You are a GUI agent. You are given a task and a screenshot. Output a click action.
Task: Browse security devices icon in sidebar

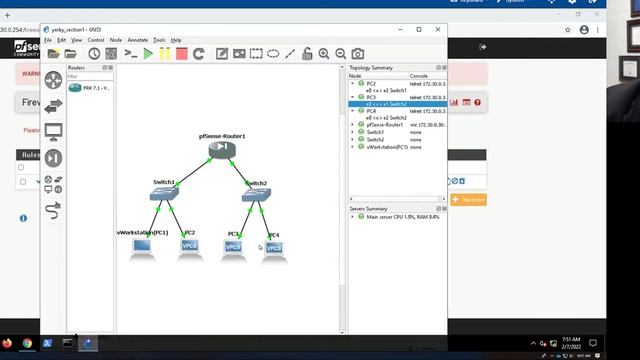click(53, 158)
